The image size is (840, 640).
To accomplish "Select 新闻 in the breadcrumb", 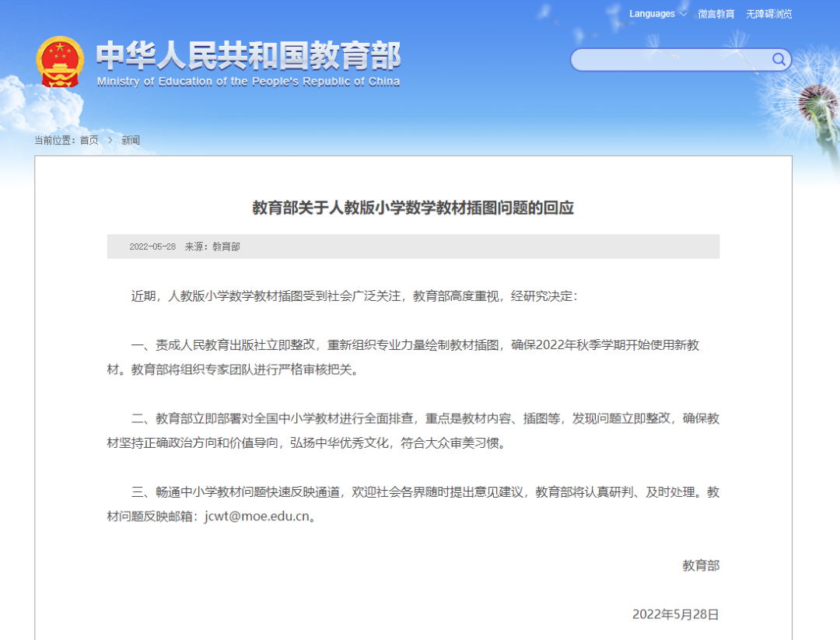I will [x=131, y=140].
